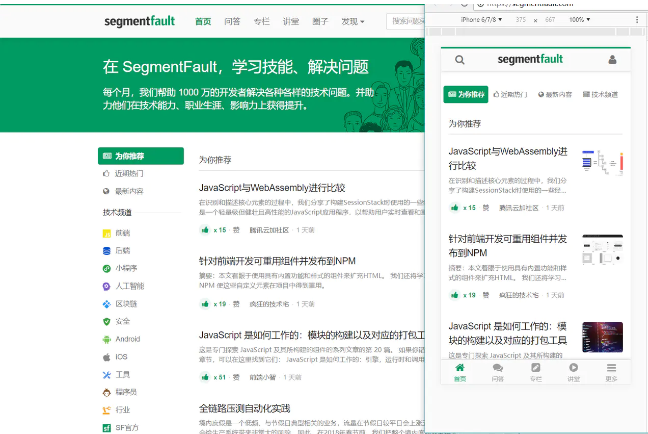Select the Android channel in left sidebar
The width and height of the screenshot is (648, 434).
pos(127,338)
